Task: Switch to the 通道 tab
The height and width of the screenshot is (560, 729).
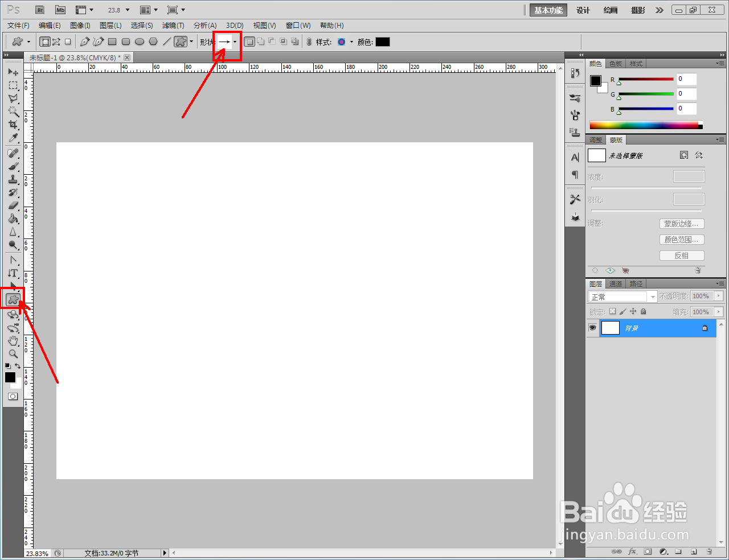Action: (616, 284)
